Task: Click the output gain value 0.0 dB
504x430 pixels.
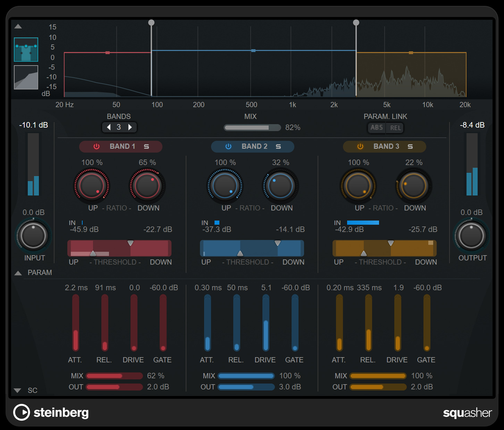Action: (472, 213)
